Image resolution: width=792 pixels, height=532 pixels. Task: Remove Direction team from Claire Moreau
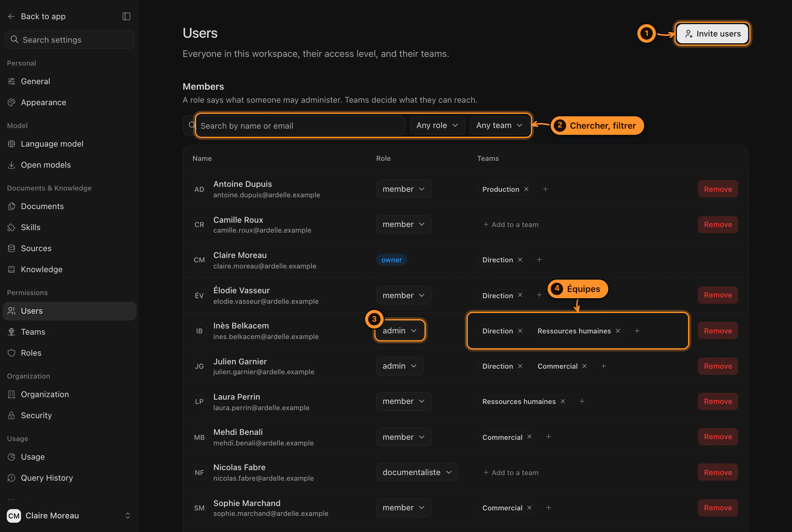point(520,260)
